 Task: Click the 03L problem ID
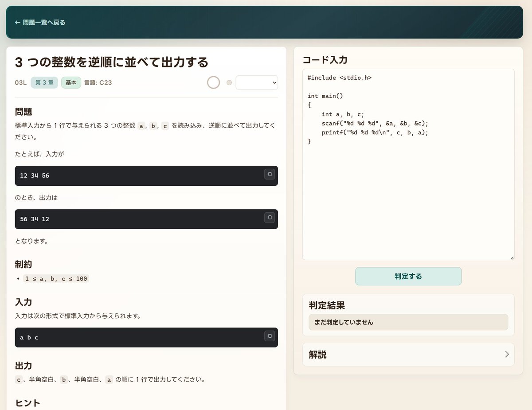tap(21, 82)
